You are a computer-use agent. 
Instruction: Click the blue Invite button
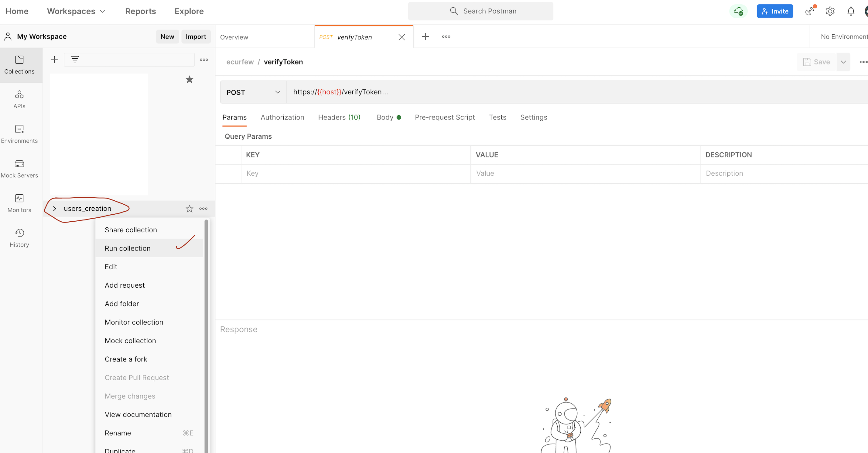[775, 11]
